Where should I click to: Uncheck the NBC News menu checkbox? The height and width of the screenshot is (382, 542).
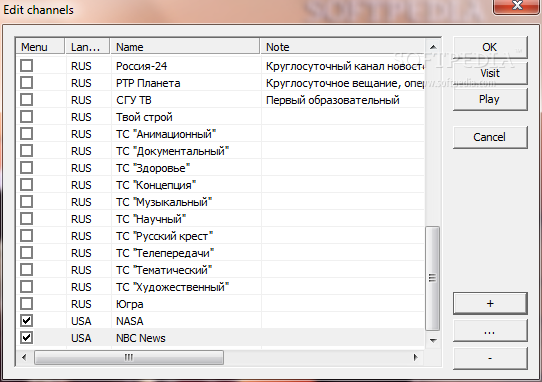coord(27,338)
